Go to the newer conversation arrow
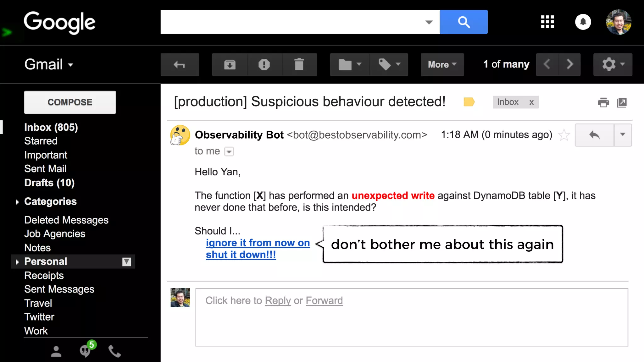The height and width of the screenshot is (362, 644). [x=547, y=65]
